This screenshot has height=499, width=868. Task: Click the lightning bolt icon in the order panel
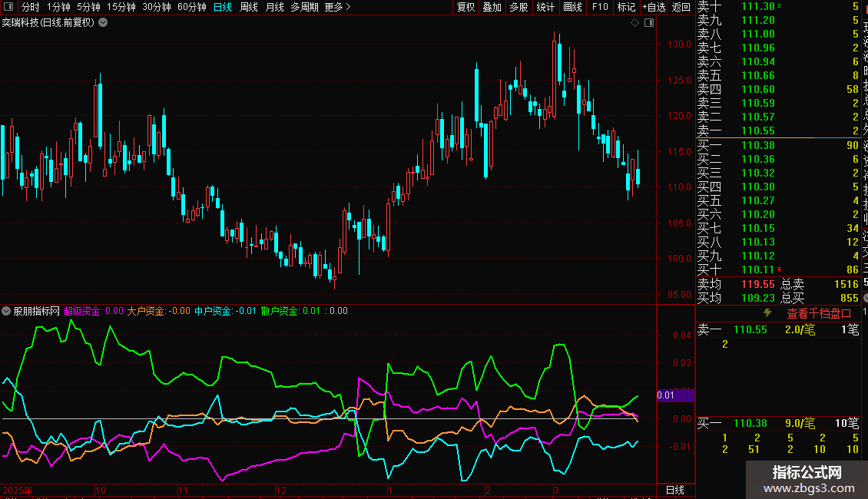767,313
